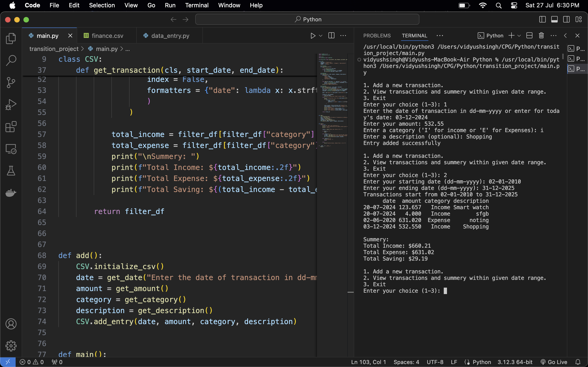Click the Python command center search box
This screenshot has height=367, width=588.
point(307,19)
